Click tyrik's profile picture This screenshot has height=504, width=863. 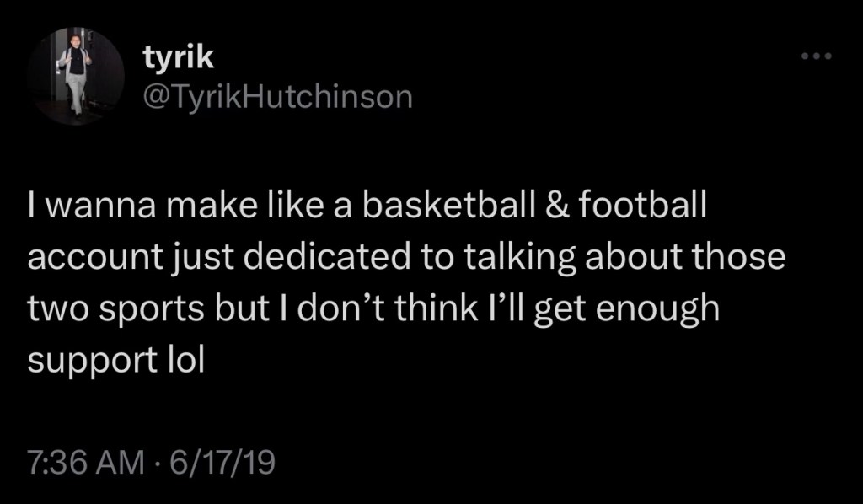pos(76,76)
